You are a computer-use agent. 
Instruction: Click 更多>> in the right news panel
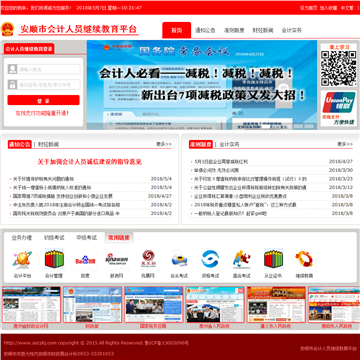345,144
